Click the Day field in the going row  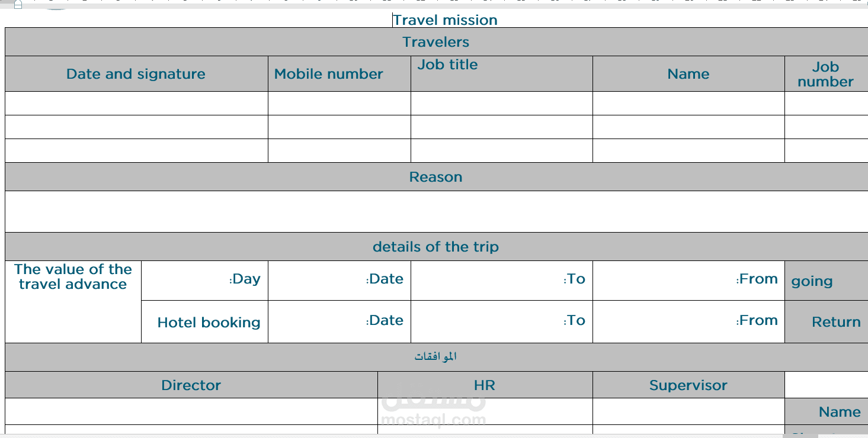click(x=204, y=281)
